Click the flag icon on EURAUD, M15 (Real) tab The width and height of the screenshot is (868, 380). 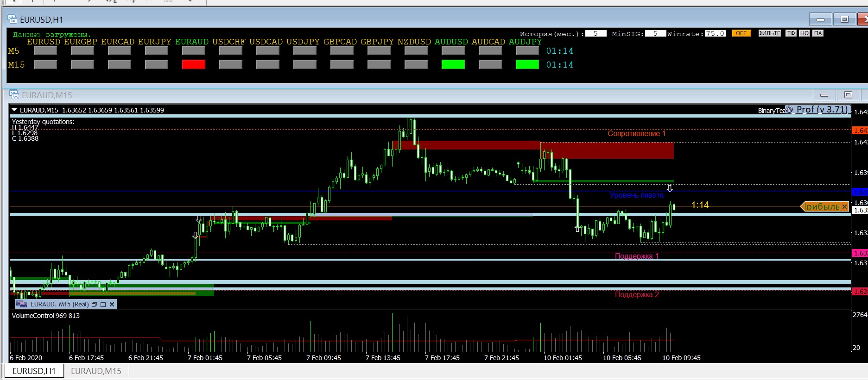pos(21,304)
